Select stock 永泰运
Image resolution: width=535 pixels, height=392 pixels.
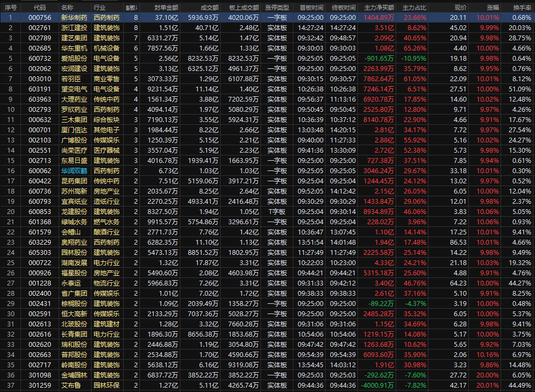[x=71, y=283]
